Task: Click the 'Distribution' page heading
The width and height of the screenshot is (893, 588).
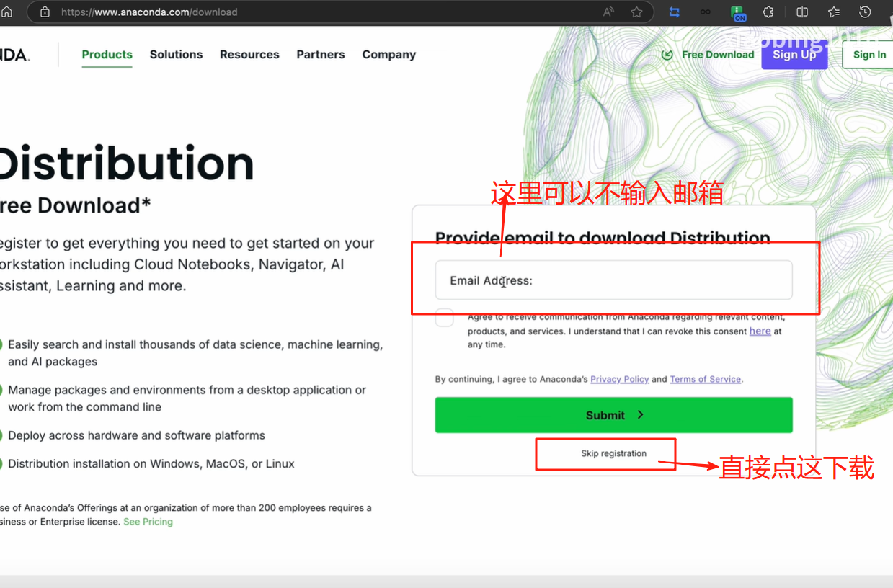Action: [x=126, y=164]
